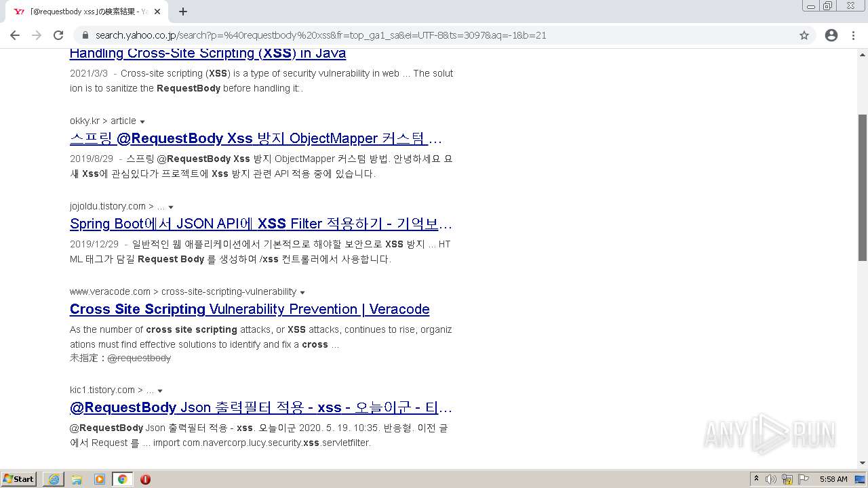868x488 pixels.
Task: Open Cross Site Scripting Vulnerability Prevention Veracode
Action: click(250, 309)
